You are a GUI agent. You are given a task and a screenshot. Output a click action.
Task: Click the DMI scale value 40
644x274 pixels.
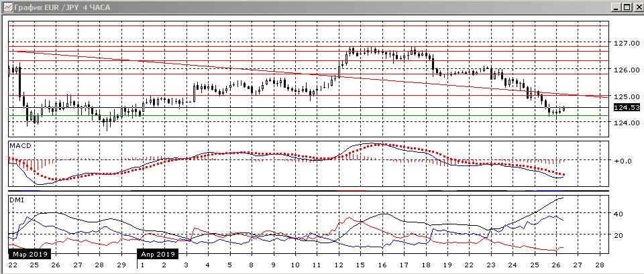pos(619,214)
